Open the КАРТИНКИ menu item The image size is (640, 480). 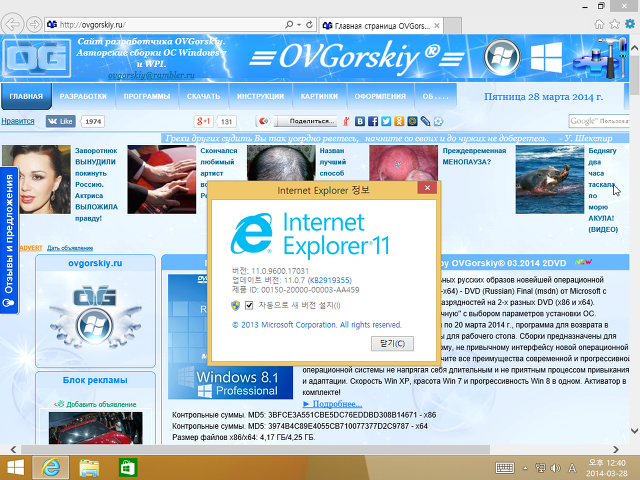coord(319,96)
